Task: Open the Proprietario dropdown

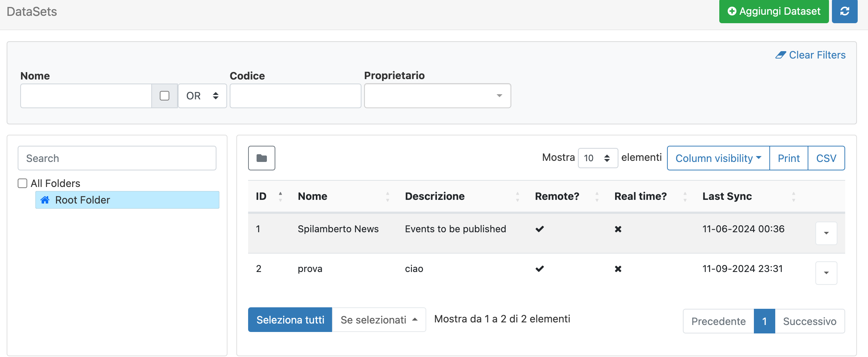Action: tap(437, 95)
